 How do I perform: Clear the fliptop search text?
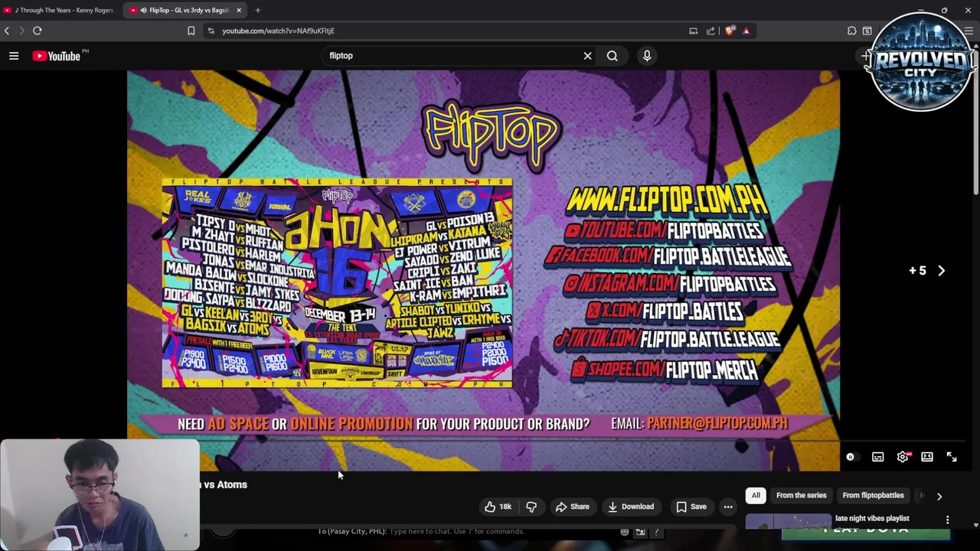pyautogui.click(x=587, y=56)
